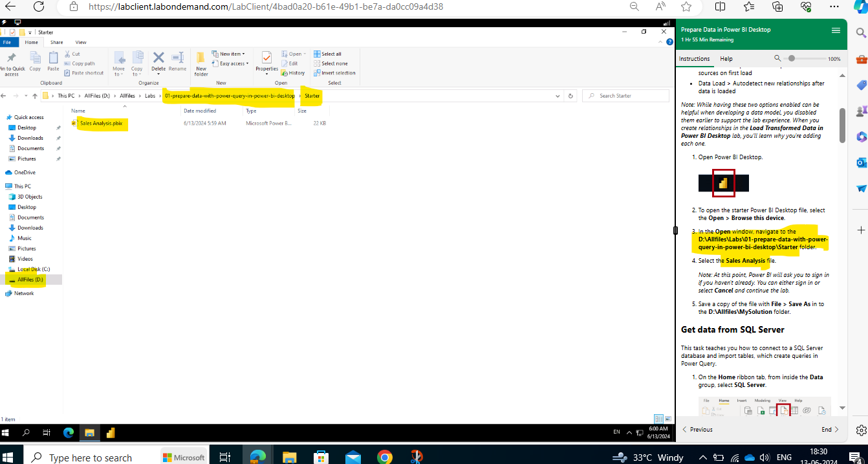The image size is (868, 464).
Task: Expand the Open dropdown in ribbon
Action: 294,54
